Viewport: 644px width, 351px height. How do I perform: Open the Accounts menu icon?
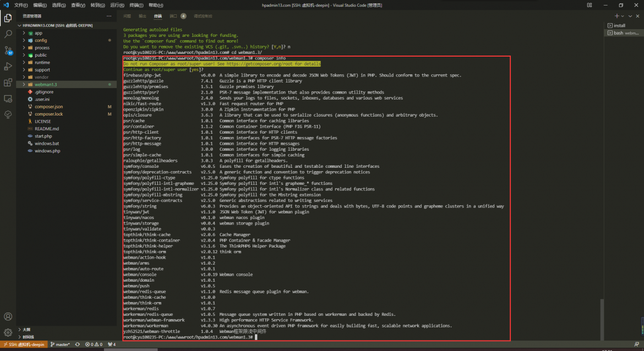pyautogui.click(x=8, y=316)
